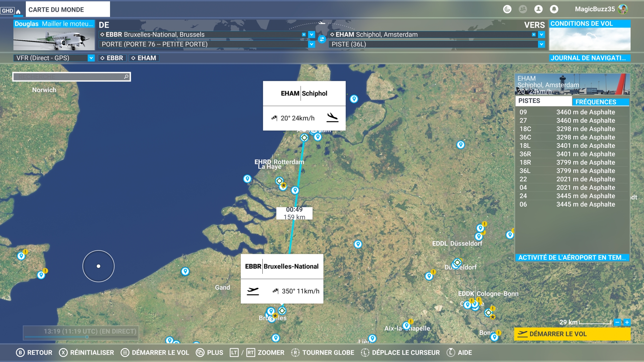Zoom in map with plus button
The width and height of the screenshot is (644, 362).
pos(627,322)
